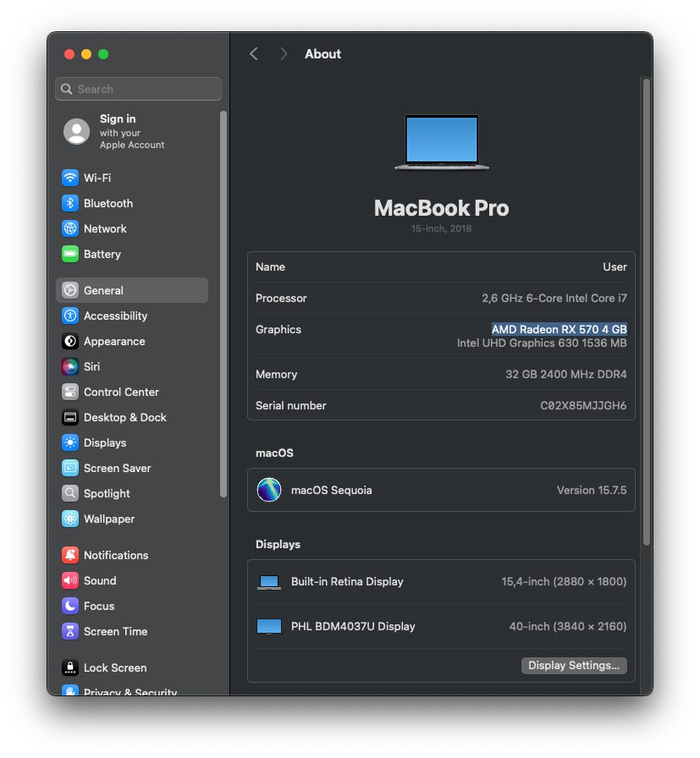
Task: Select Displays sun icon in sidebar
Action: (x=70, y=442)
